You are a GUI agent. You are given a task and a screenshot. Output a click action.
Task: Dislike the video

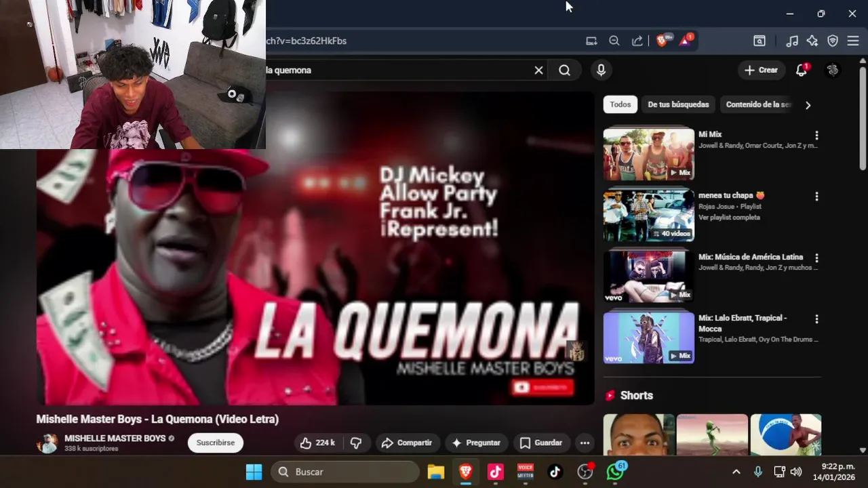(x=356, y=443)
